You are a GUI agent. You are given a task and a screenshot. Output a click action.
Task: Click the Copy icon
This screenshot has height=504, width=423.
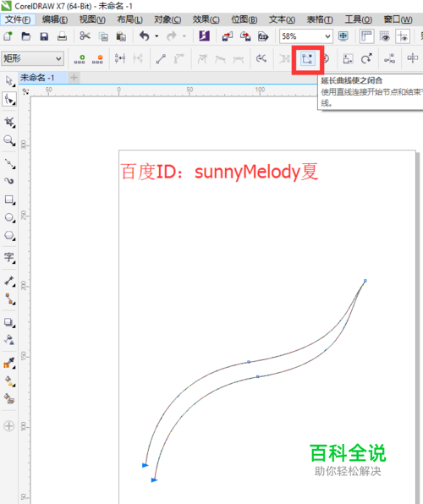tap(103, 36)
